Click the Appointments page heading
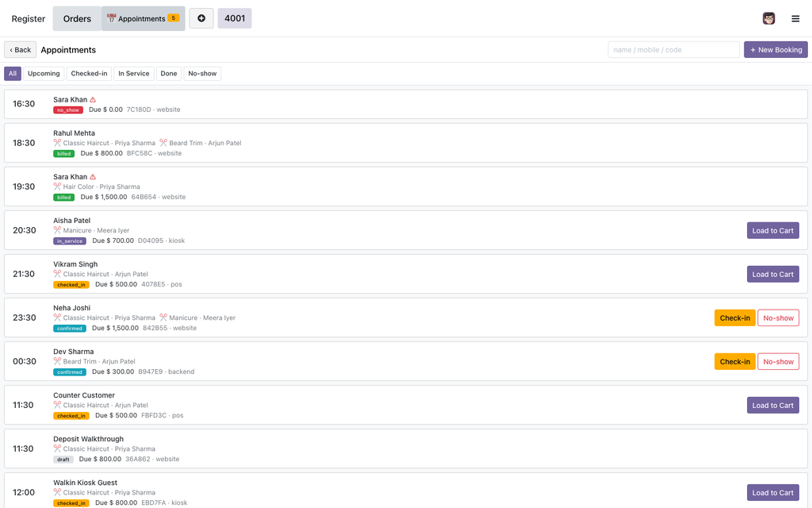This screenshot has width=812, height=508. coord(68,50)
